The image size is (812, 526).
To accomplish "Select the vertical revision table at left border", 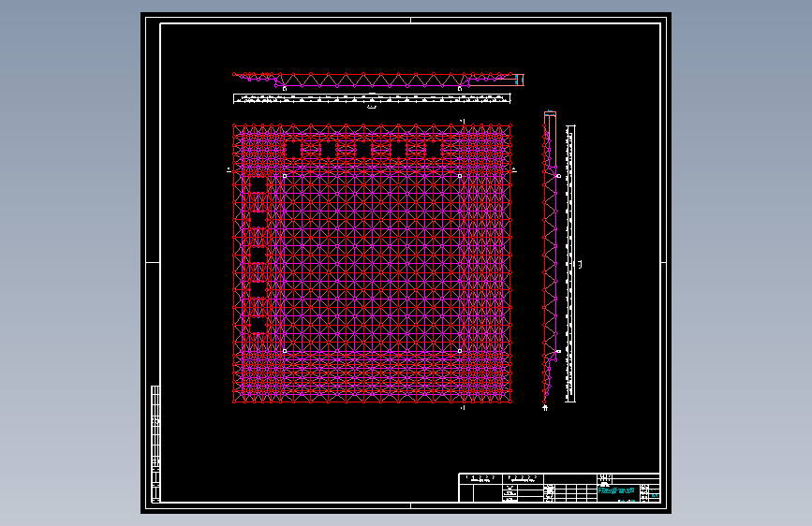I will click(x=155, y=444).
